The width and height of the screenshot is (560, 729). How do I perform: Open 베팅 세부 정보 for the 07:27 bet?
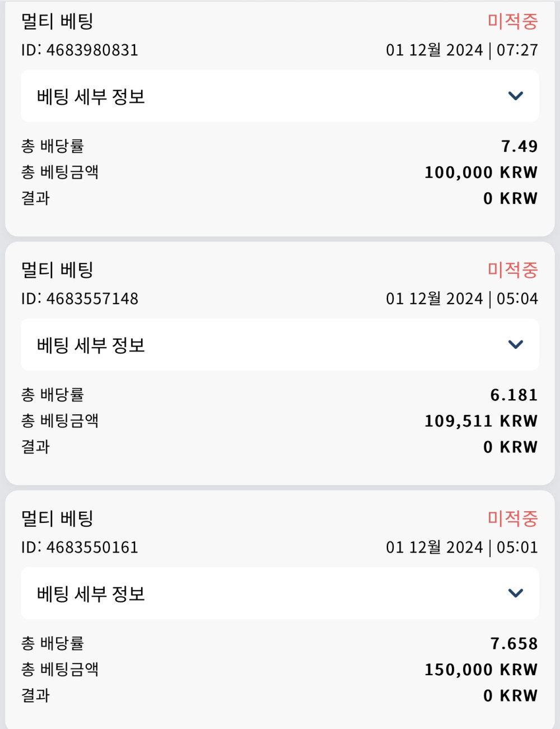91,96
